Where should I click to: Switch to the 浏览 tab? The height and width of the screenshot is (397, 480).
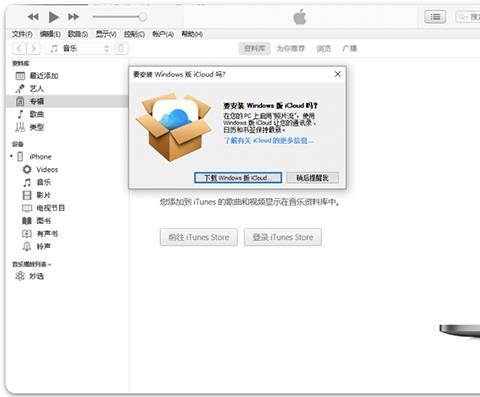coord(323,49)
